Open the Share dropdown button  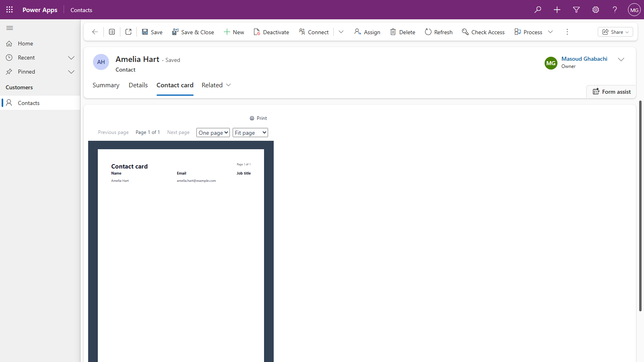(615, 32)
